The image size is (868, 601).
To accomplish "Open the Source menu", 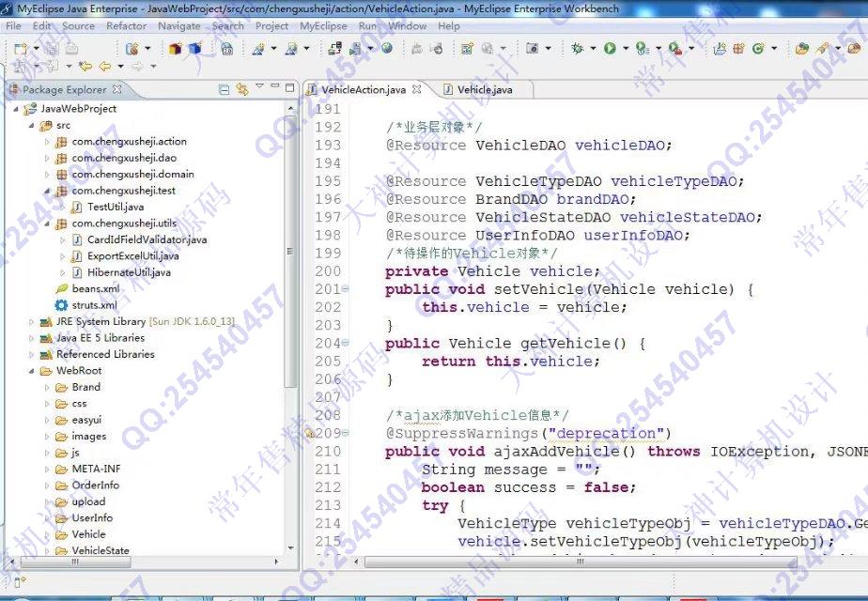I will tap(78, 26).
